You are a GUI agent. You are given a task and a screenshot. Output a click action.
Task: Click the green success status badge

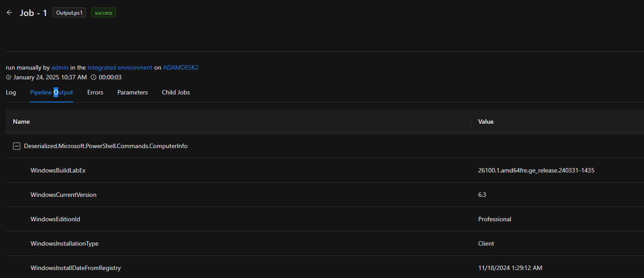[x=103, y=13]
